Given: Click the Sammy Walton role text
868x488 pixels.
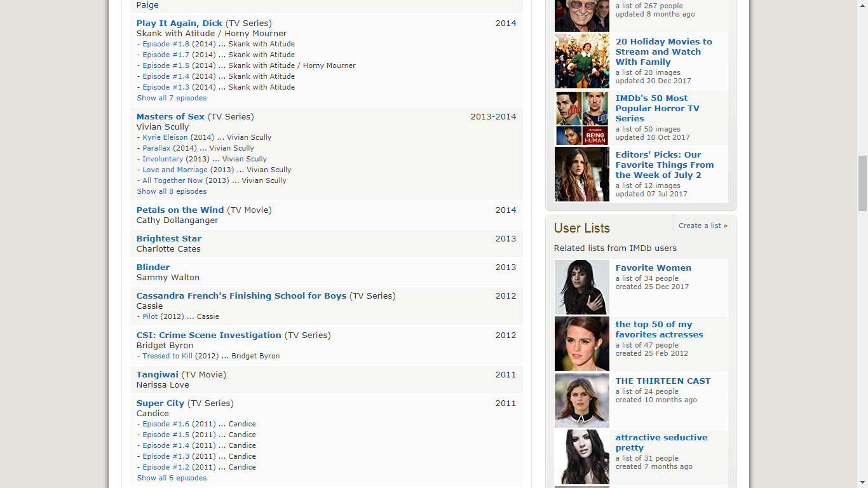Looking at the screenshot, I should (x=168, y=278).
